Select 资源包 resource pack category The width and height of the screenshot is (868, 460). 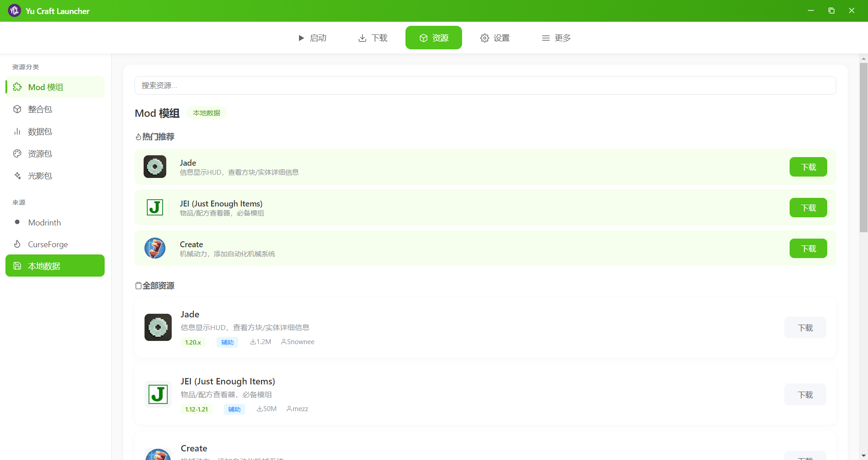[x=55, y=153]
